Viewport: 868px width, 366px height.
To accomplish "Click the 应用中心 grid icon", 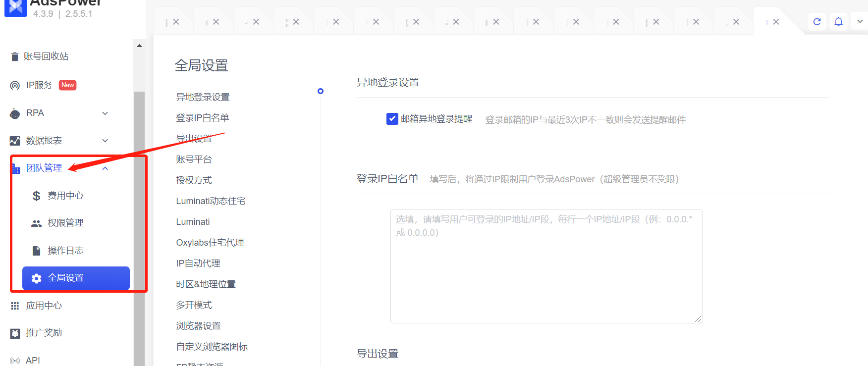I will (x=15, y=306).
